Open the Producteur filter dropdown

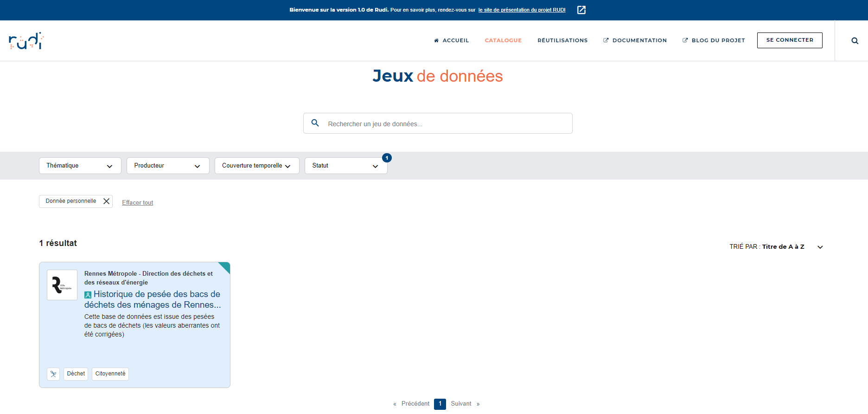[x=168, y=166]
